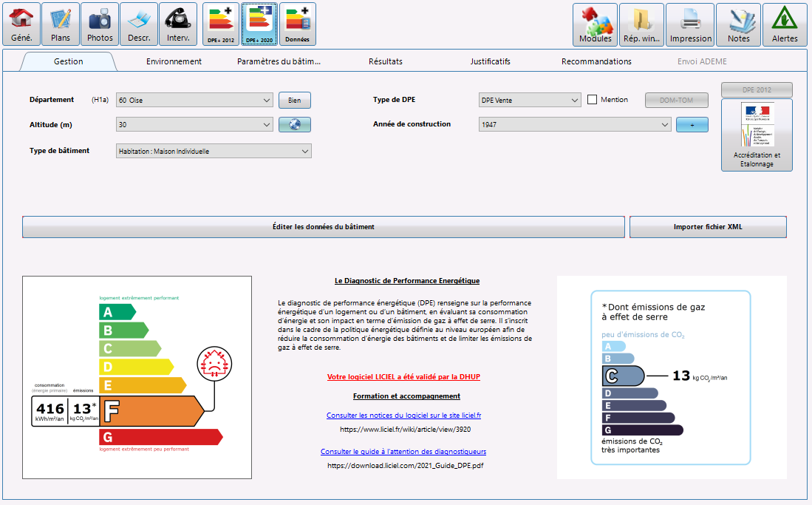Open the diagnostiqueurs guide link
Screen dimensions: 812x505
point(403,451)
